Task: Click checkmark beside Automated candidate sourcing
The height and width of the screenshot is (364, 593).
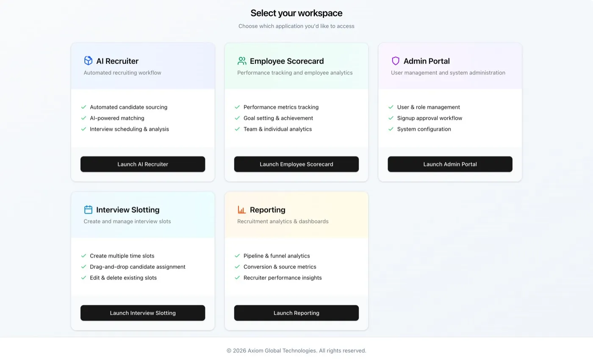Action: (83, 107)
